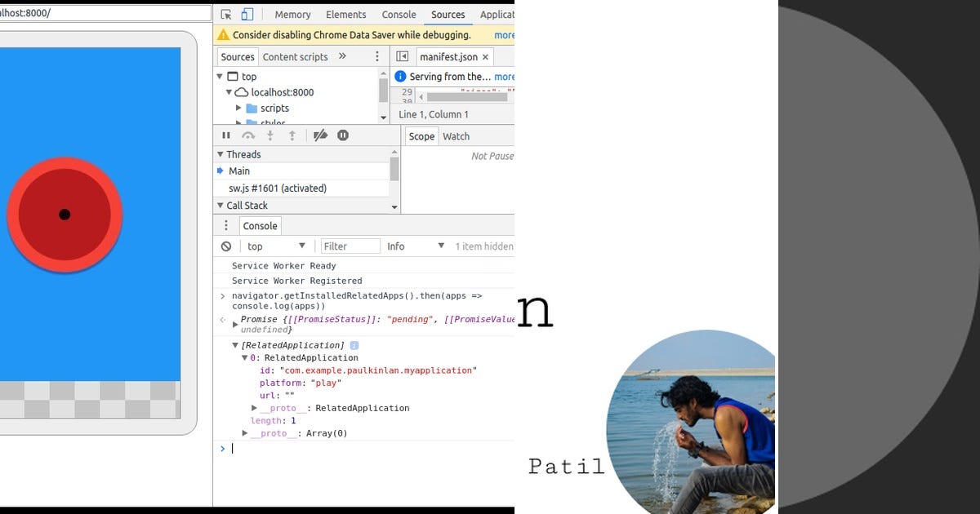The image size is (980, 514).
Task: Click the Data Saver warning more link
Action: coord(503,34)
